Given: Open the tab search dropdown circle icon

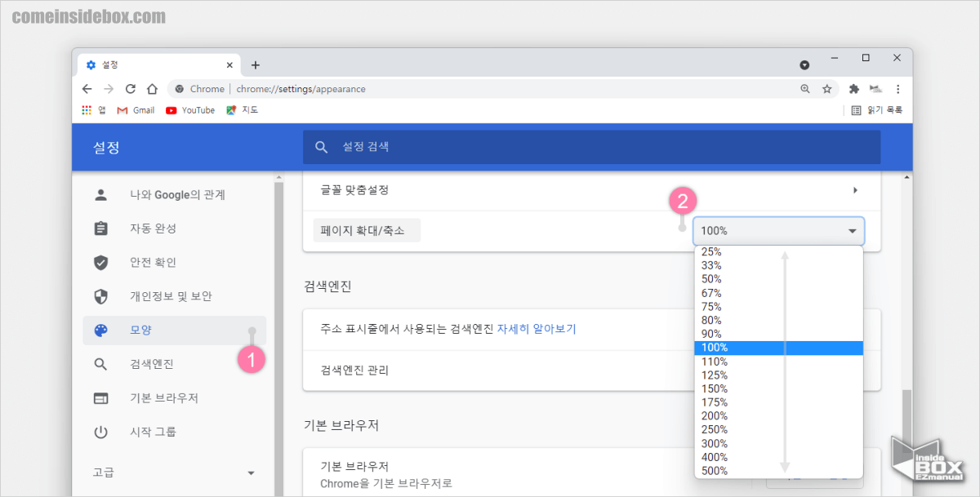Looking at the screenshot, I should [x=804, y=64].
